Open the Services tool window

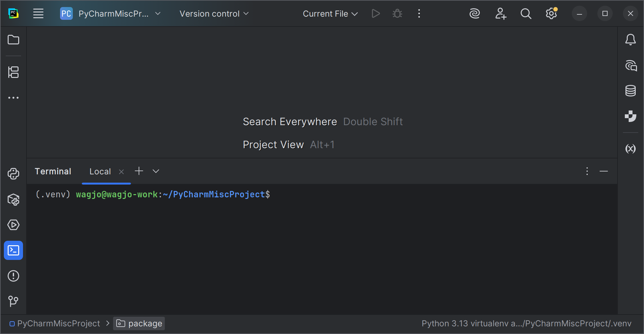pyautogui.click(x=13, y=225)
